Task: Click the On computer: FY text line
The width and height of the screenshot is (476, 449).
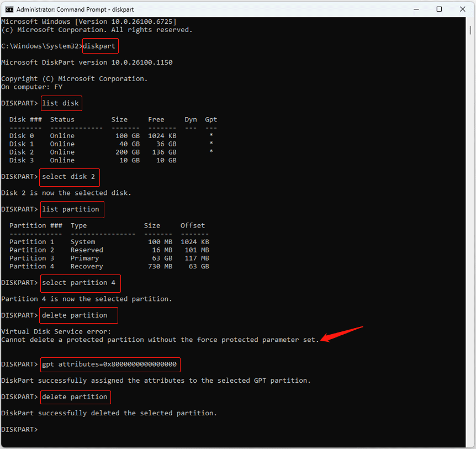Action: [33, 87]
